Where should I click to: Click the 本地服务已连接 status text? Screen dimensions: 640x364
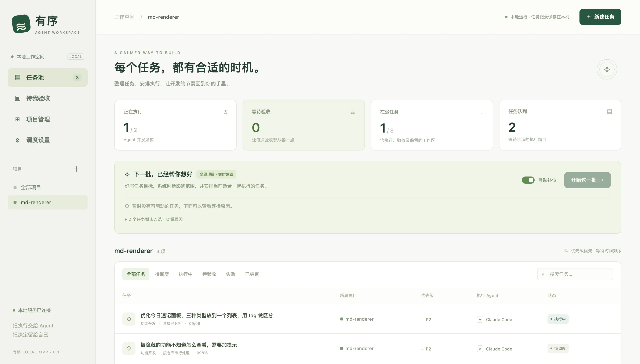pyautogui.click(x=34, y=310)
